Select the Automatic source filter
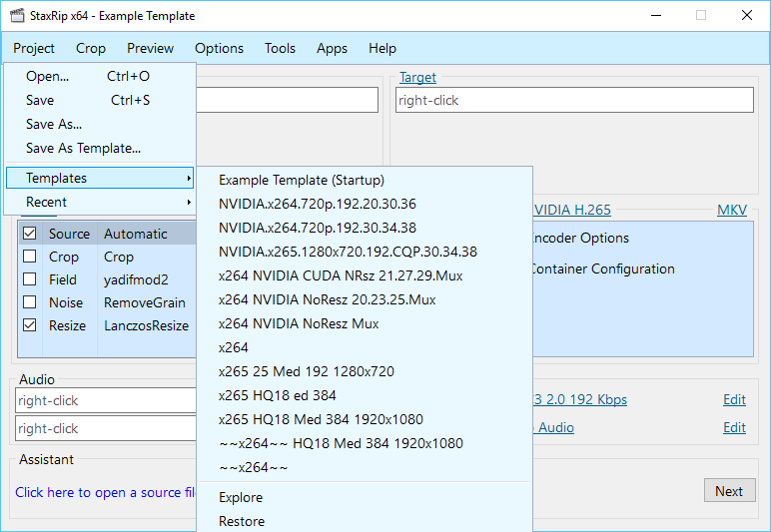Viewport: 771px width, 532px height. [x=136, y=234]
